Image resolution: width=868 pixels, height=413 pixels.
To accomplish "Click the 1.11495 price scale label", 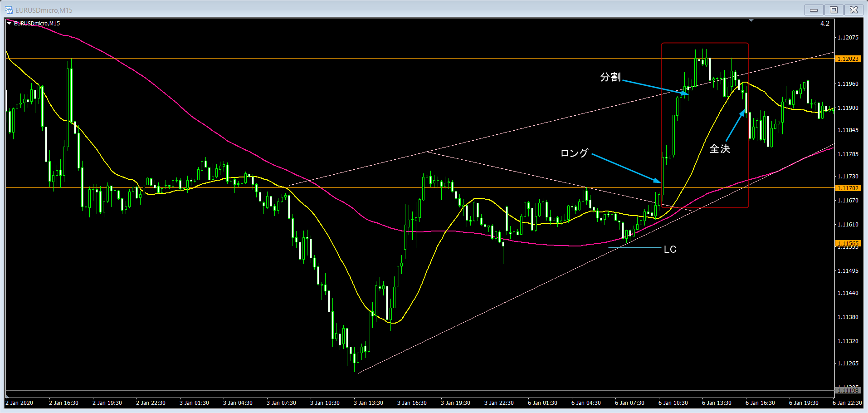I will point(848,270).
